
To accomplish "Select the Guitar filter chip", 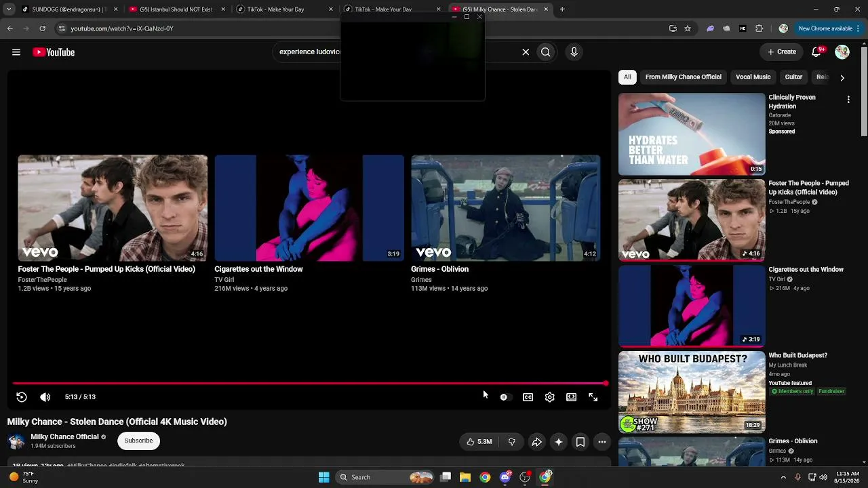I will coord(793,77).
